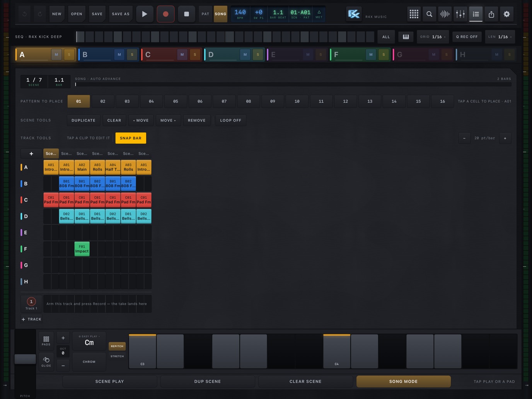Screen dimensions: 532x399
Task: Open the CHROM scale selector
Action: (89, 362)
